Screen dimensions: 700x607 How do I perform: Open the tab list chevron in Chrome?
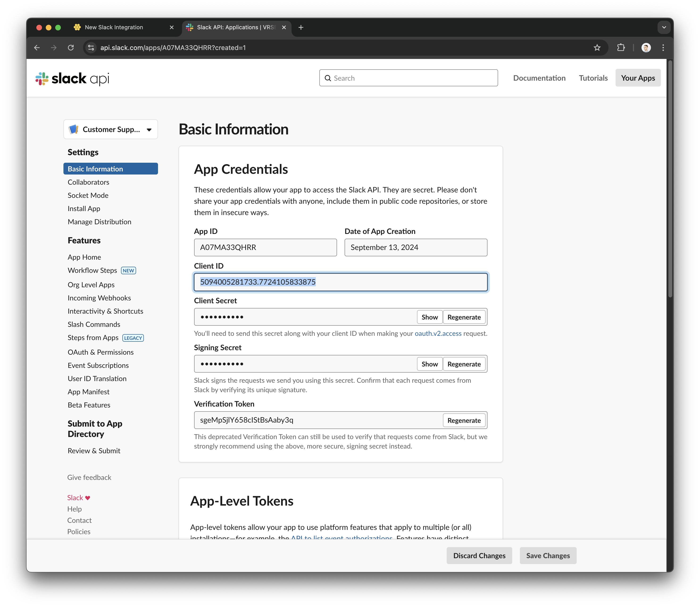664,27
